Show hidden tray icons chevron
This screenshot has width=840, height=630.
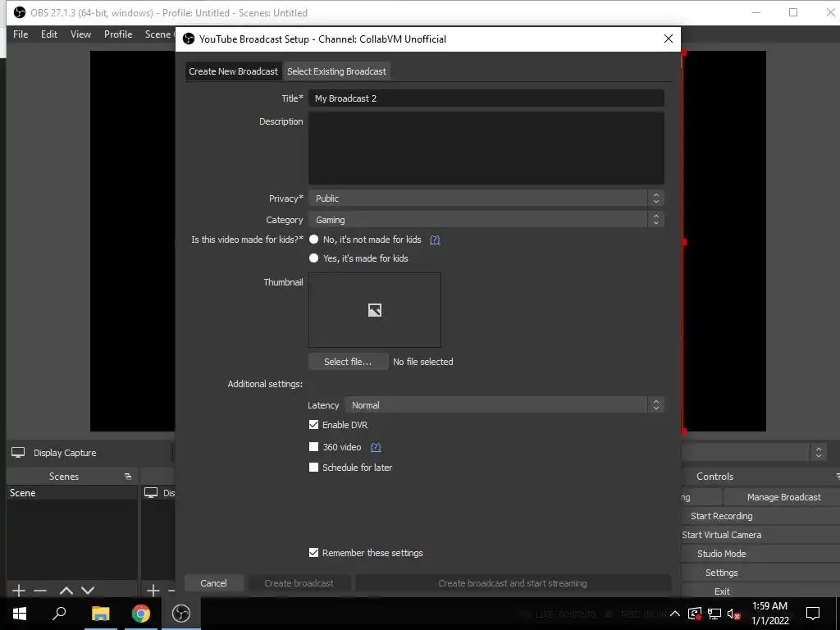pos(675,614)
